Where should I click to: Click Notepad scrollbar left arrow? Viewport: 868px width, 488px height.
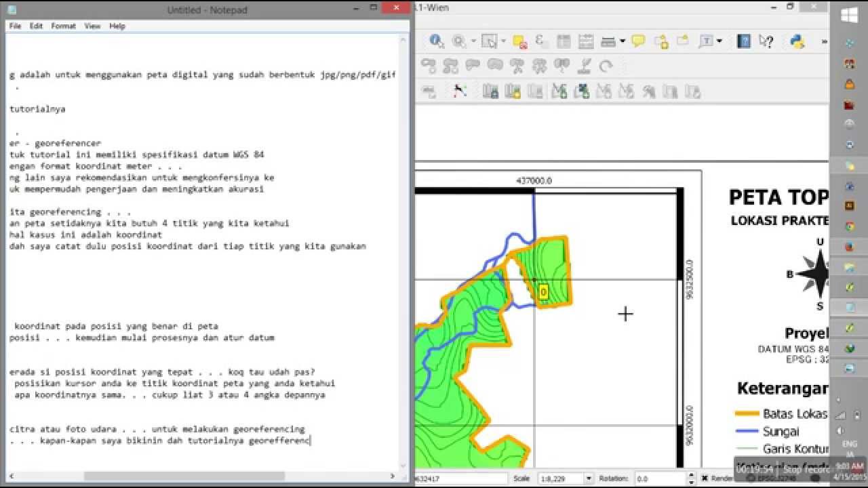[12, 476]
